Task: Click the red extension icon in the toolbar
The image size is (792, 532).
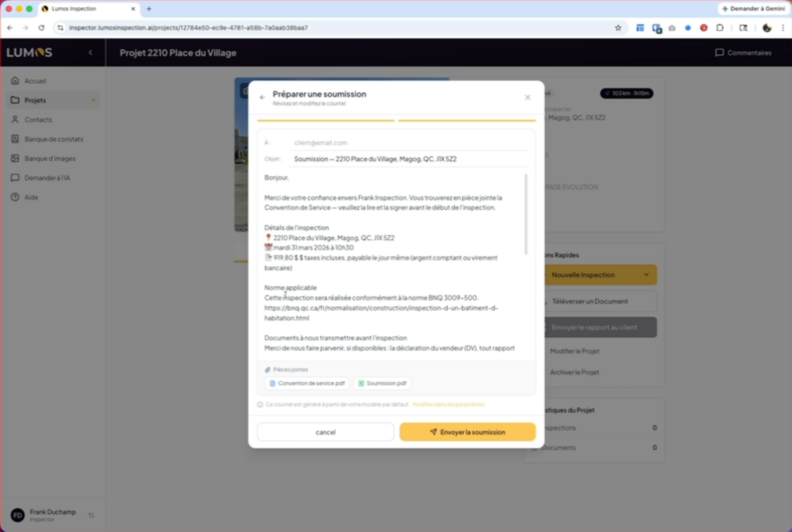Action: (x=704, y=28)
